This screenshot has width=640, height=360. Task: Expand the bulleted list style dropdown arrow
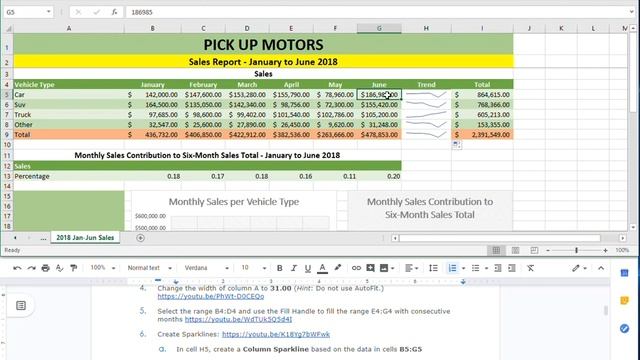pyautogui.click(x=486, y=269)
